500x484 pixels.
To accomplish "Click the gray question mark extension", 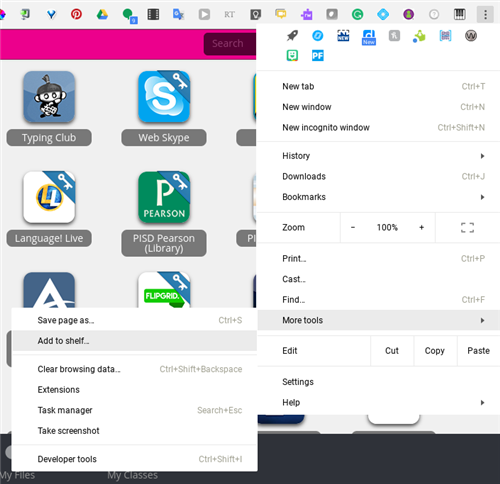I will pos(434,14).
